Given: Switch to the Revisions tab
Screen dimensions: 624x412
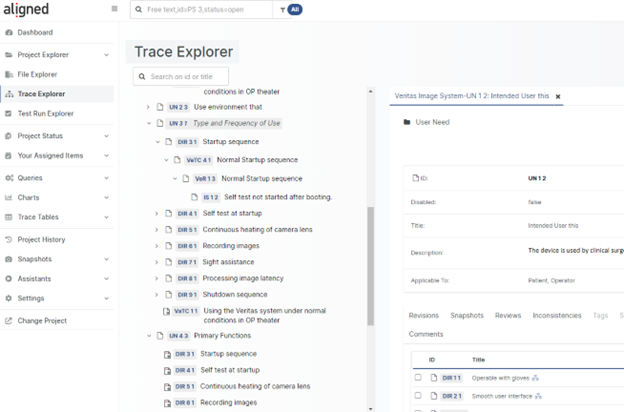Looking at the screenshot, I should coord(423,315).
